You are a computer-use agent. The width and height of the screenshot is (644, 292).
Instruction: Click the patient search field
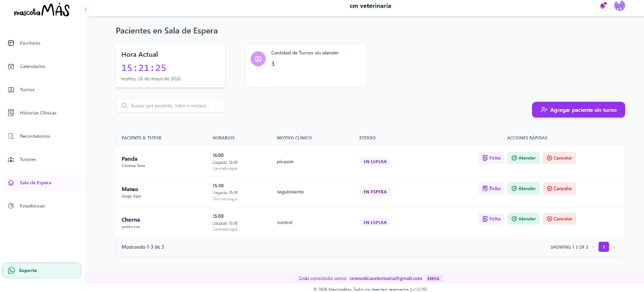pyautogui.click(x=170, y=105)
